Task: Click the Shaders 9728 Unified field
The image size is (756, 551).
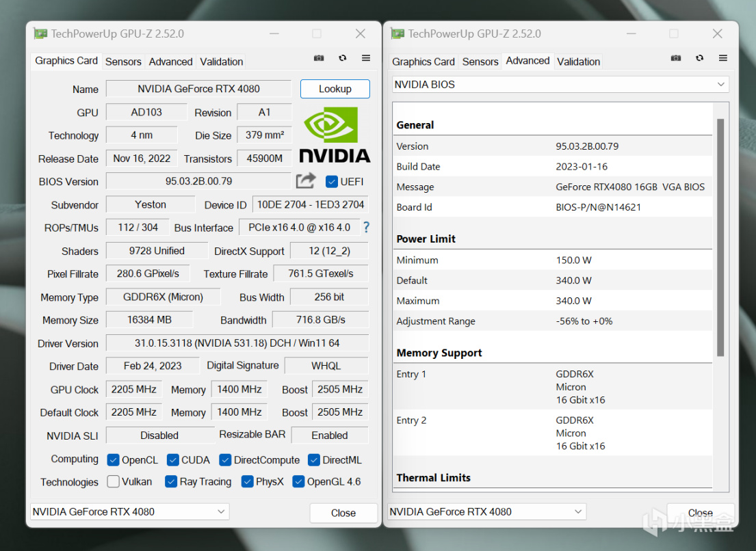Action: pos(157,250)
